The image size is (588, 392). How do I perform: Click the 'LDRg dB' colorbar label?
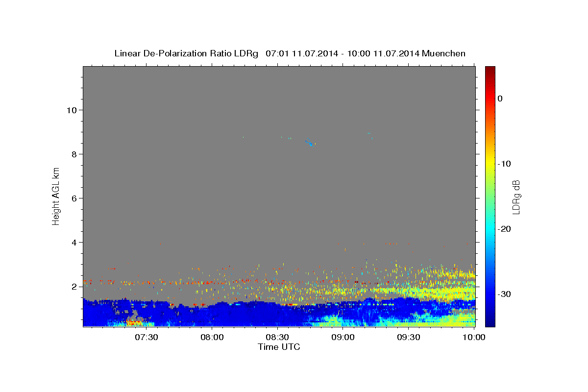[516, 196]
